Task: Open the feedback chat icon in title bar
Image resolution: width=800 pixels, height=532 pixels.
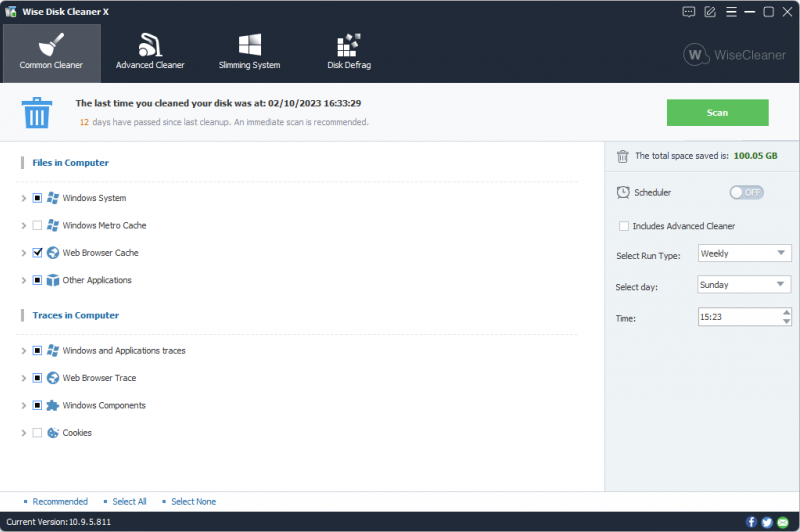Action: 689,12
